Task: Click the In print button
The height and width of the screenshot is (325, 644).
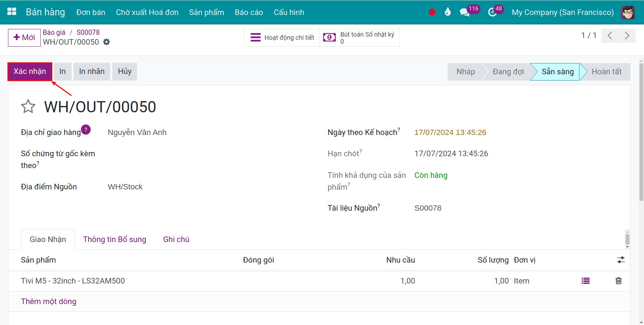Action: (x=62, y=71)
